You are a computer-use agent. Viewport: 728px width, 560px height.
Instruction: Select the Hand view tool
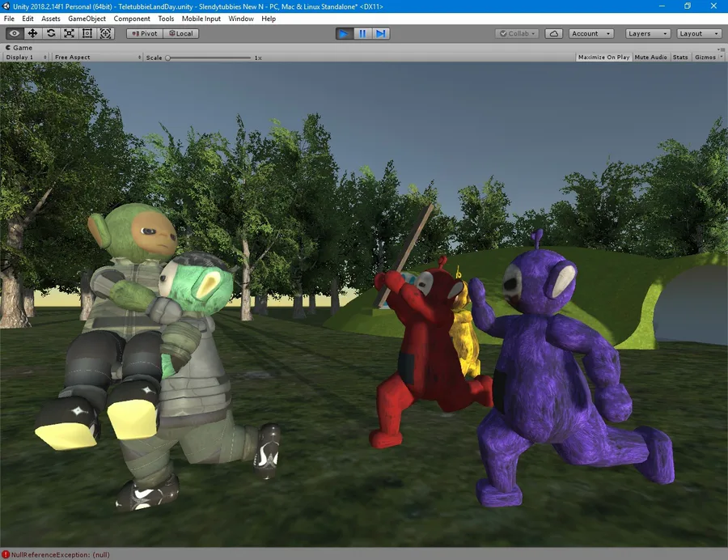coord(15,33)
